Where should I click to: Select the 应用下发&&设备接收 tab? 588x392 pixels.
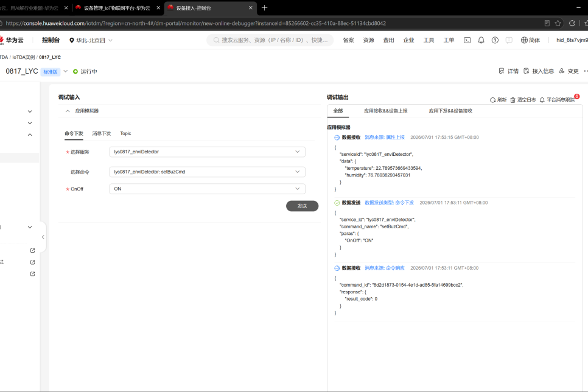[450, 111]
